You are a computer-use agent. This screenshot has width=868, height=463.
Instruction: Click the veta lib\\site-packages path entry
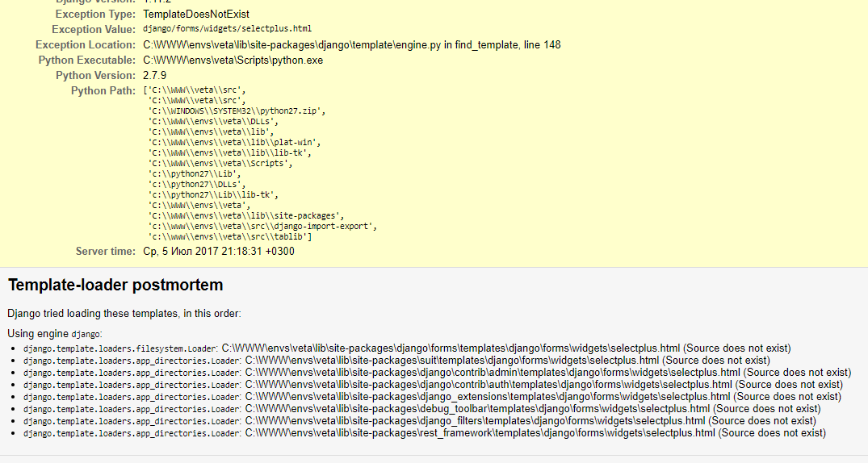(x=245, y=215)
